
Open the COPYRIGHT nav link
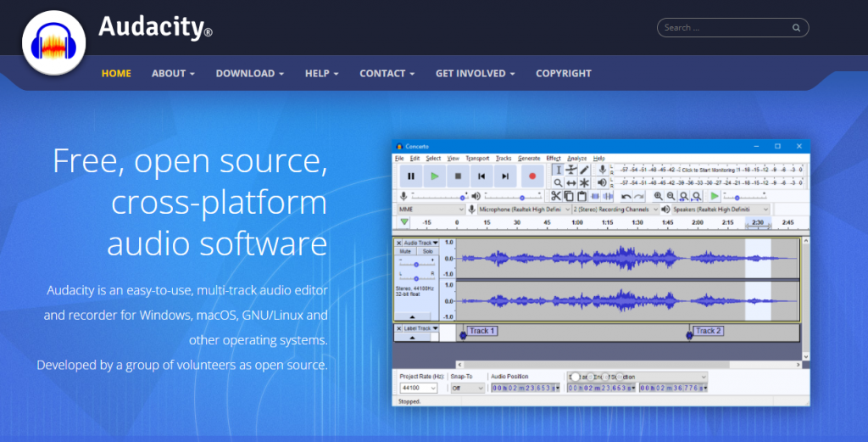coord(564,73)
